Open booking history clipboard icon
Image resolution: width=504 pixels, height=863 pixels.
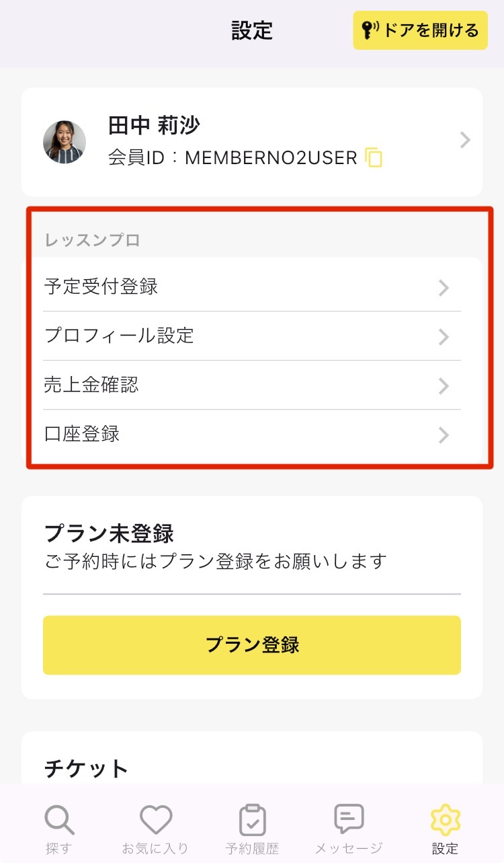[252, 819]
